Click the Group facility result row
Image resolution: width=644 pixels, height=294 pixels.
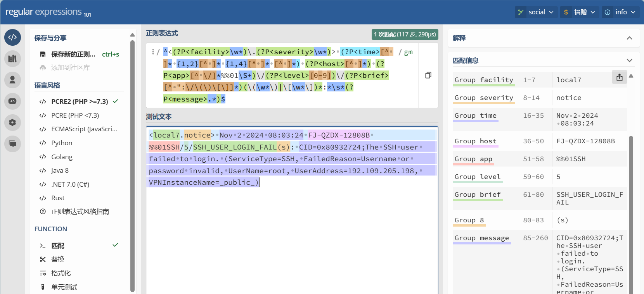point(540,80)
